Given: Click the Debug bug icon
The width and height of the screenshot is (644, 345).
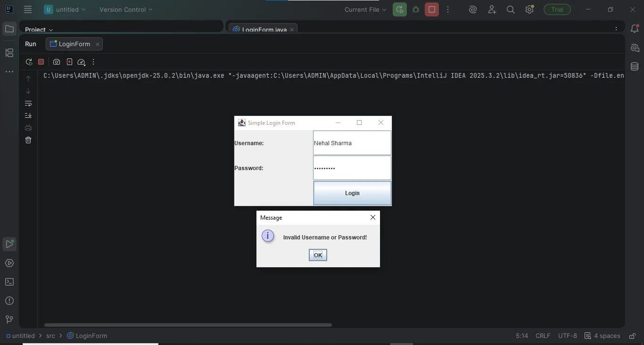Looking at the screenshot, I should tap(416, 9).
